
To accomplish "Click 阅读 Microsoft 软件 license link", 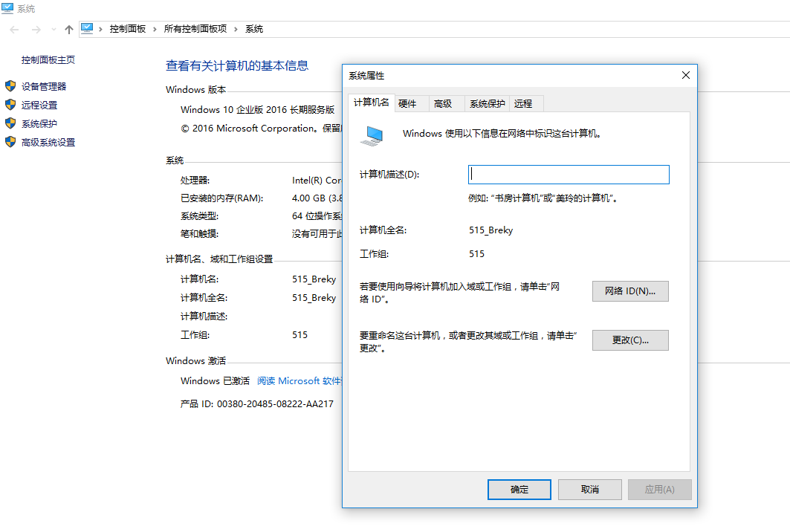I will coord(300,381).
